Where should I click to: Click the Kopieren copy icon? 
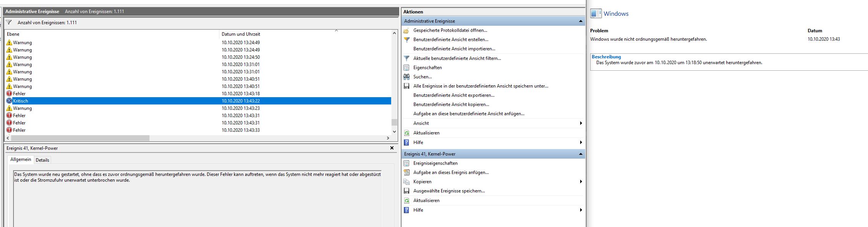pyautogui.click(x=407, y=182)
